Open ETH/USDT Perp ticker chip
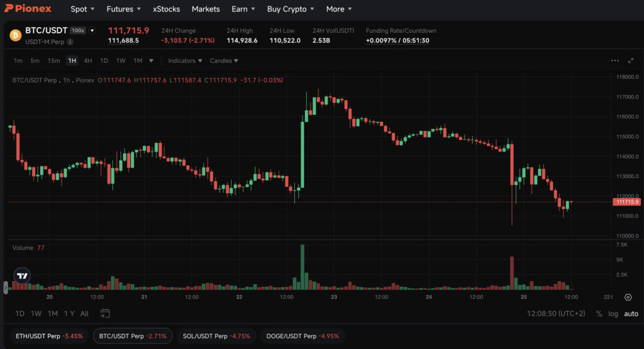This screenshot has width=644, height=349. (x=49, y=336)
